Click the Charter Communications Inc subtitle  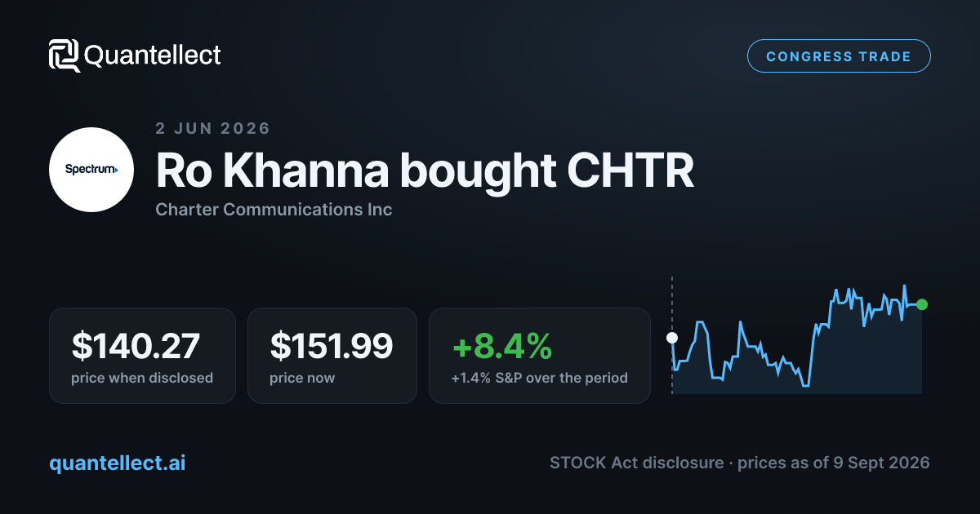point(274,210)
